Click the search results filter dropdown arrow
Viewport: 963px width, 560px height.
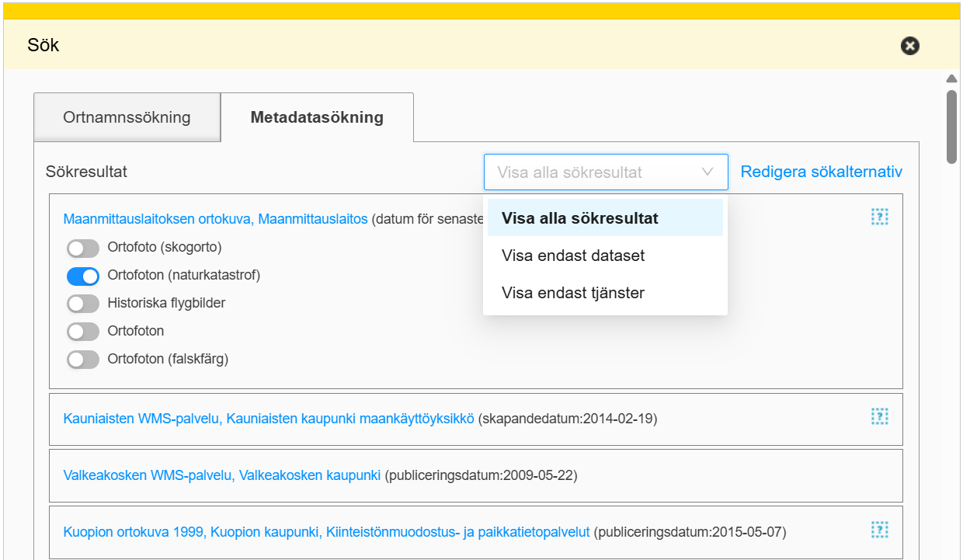point(707,172)
